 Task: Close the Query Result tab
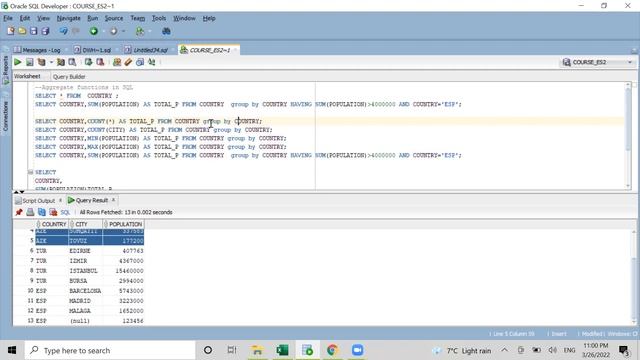point(114,200)
